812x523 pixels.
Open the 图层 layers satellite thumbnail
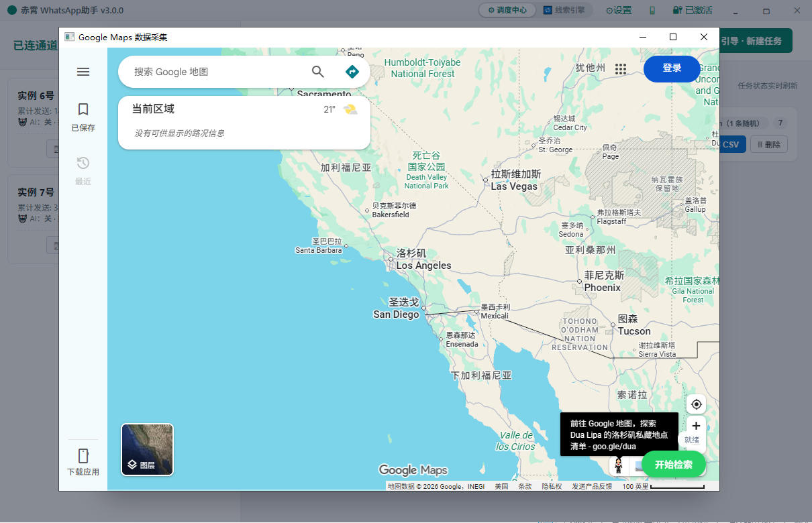[147, 449]
